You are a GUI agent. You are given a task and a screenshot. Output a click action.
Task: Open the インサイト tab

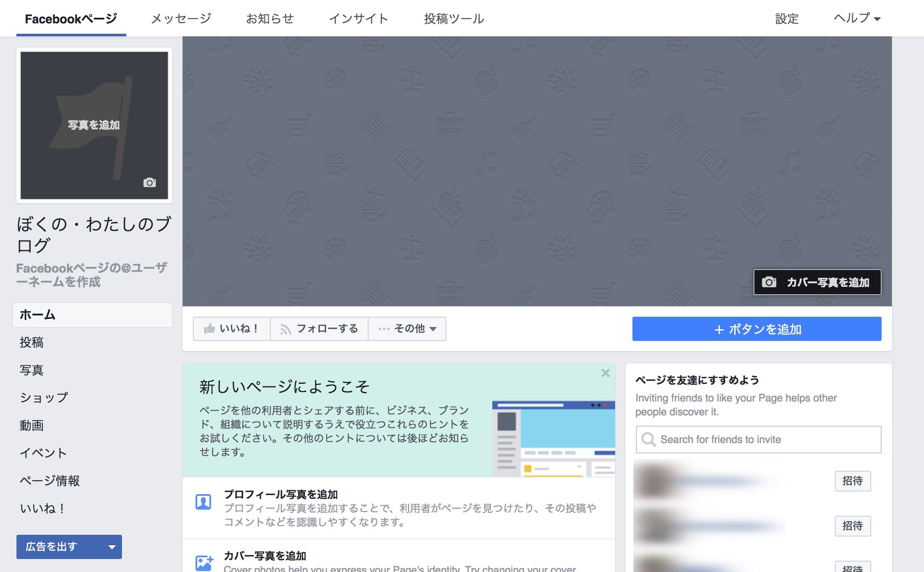(x=359, y=19)
